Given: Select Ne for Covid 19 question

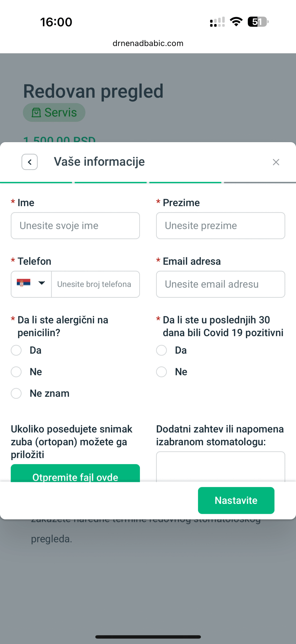Looking at the screenshot, I should pos(162,372).
